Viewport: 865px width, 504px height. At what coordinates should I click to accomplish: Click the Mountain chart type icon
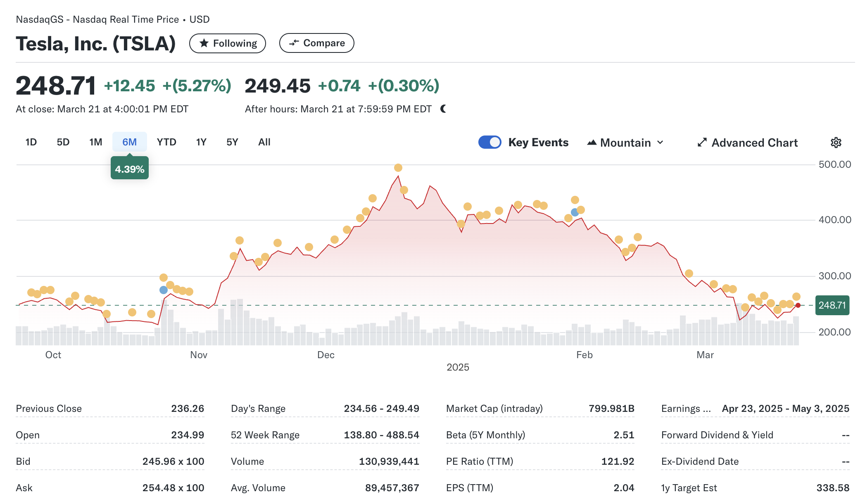(x=592, y=143)
